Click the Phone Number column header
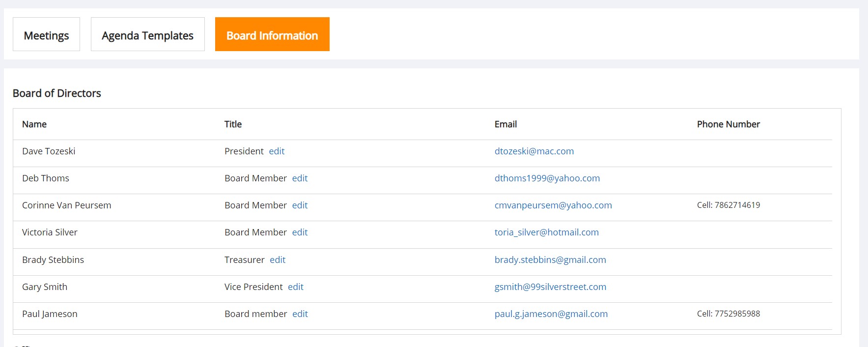This screenshot has height=347, width=868. tap(728, 124)
